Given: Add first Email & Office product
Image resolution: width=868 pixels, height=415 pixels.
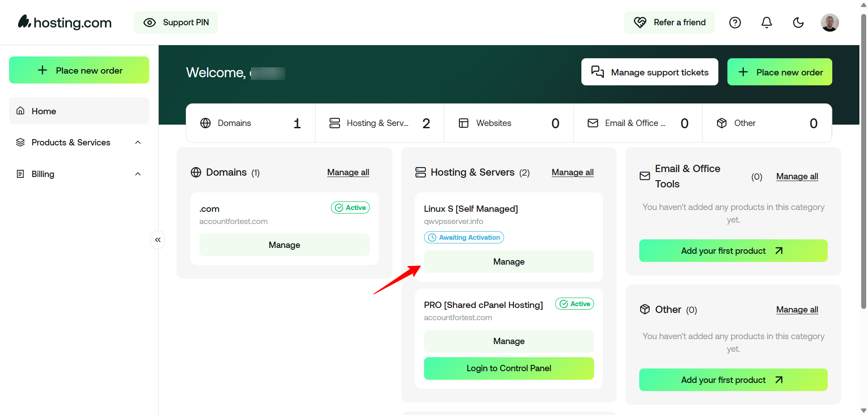Looking at the screenshot, I should [733, 251].
